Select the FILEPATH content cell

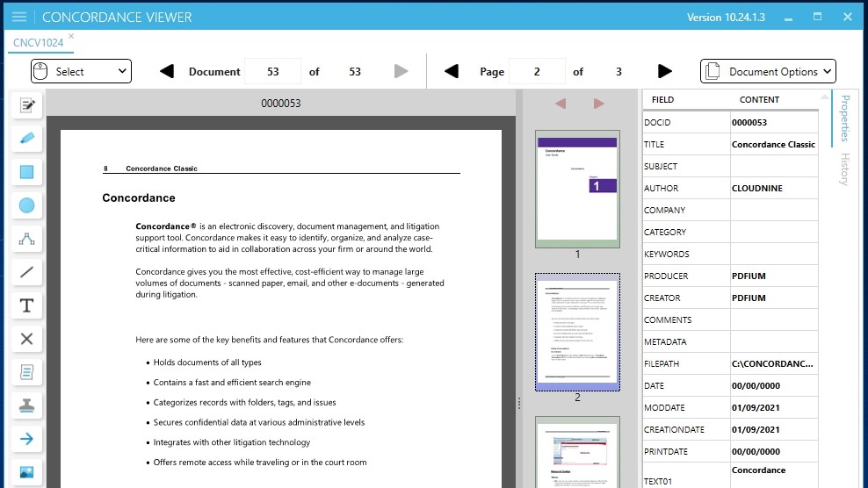774,363
